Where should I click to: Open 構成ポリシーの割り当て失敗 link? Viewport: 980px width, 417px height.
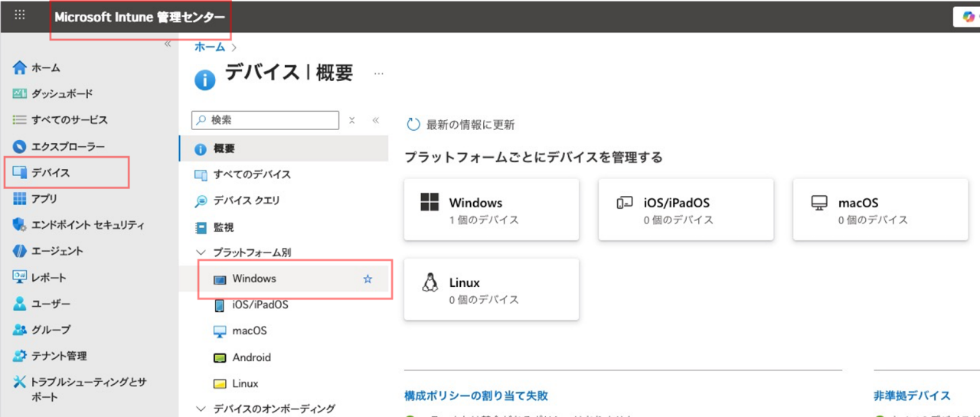pyautogui.click(x=476, y=396)
